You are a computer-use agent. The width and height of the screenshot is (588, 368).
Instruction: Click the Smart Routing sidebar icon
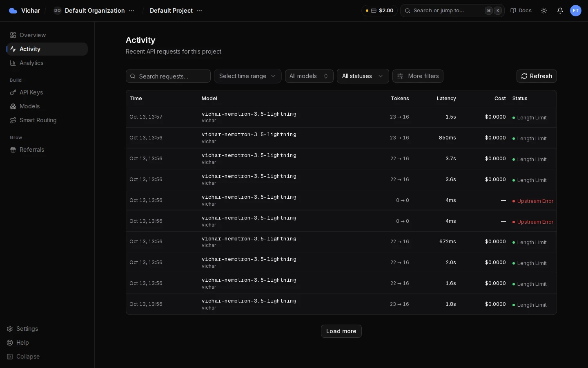13,120
